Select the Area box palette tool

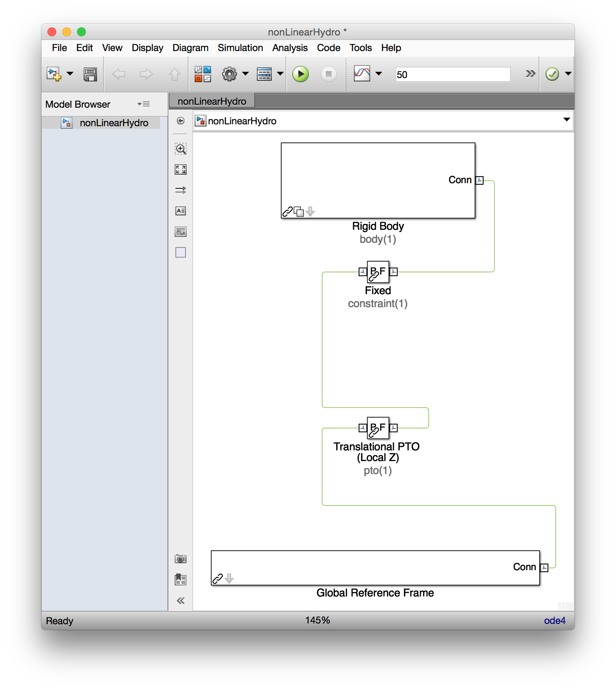(181, 252)
